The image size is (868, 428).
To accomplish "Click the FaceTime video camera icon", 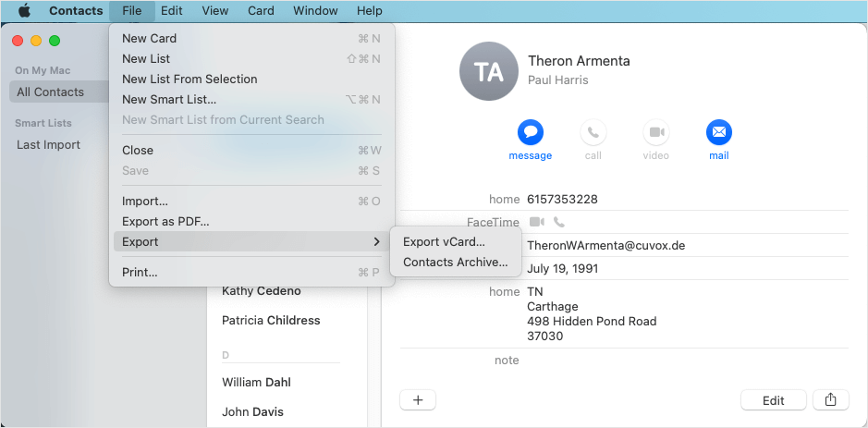I will click(536, 222).
